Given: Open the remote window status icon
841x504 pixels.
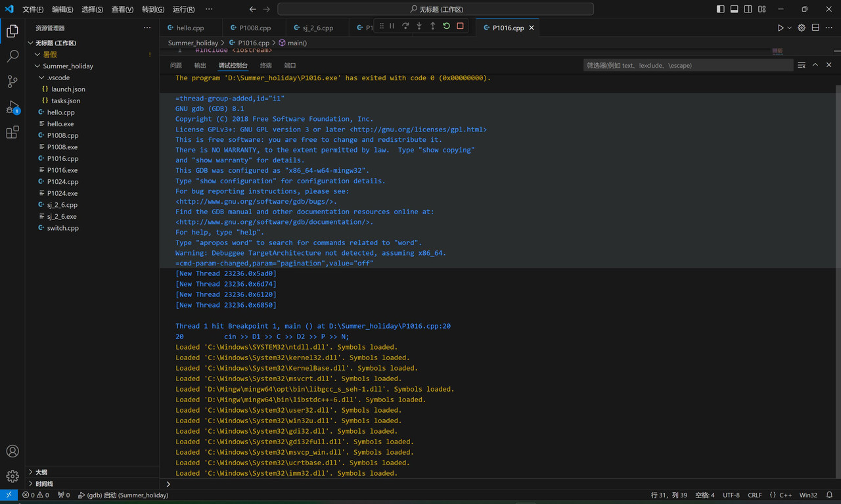Looking at the screenshot, I should tap(9, 495).
